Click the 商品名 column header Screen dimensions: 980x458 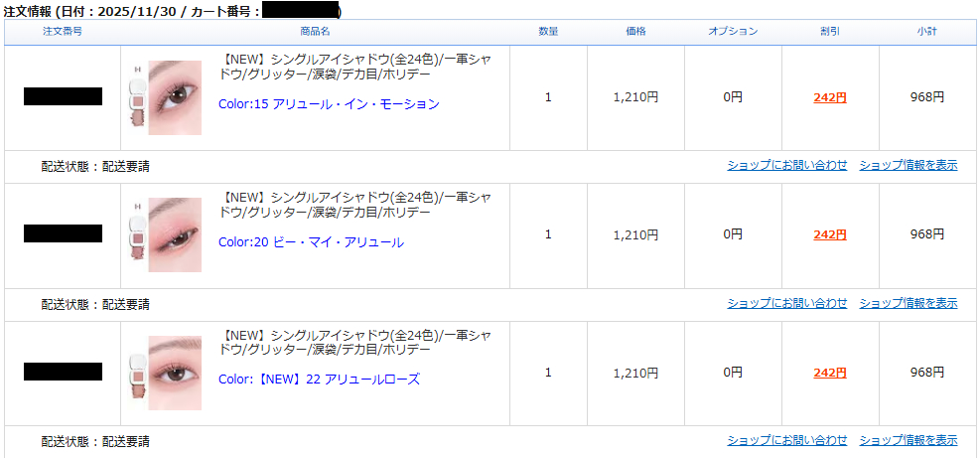pos(315,32)
